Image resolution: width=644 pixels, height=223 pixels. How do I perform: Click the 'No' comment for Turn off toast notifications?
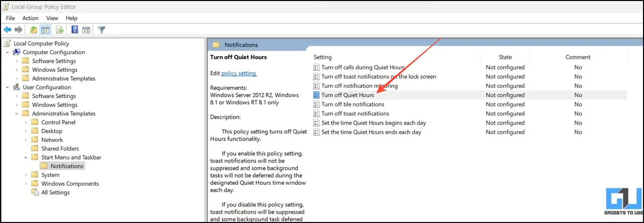coord(578,114)
